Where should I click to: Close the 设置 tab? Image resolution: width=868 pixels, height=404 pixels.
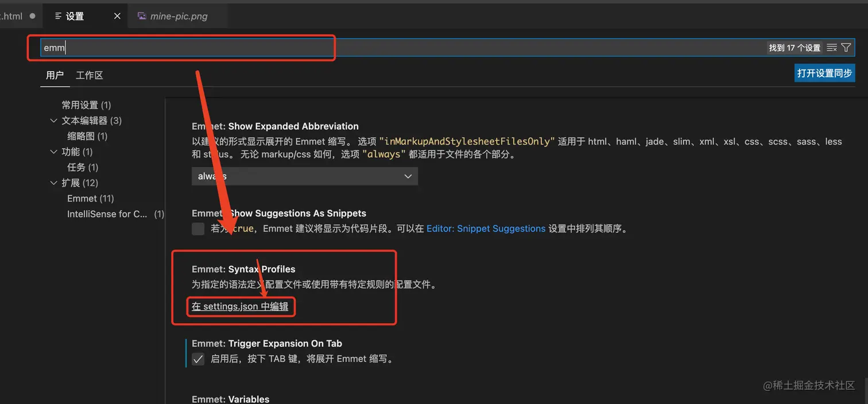click(117, 16)
